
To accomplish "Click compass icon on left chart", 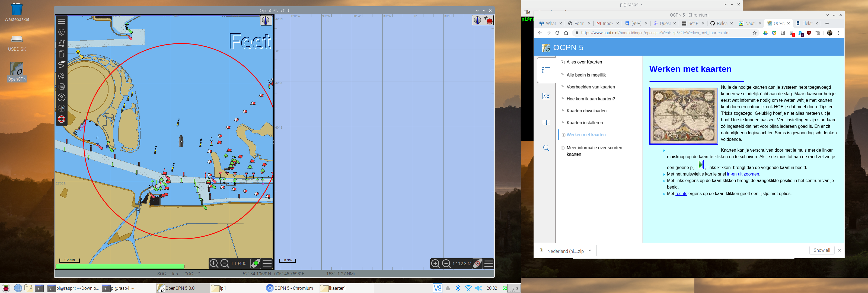I will click(266, 20).
